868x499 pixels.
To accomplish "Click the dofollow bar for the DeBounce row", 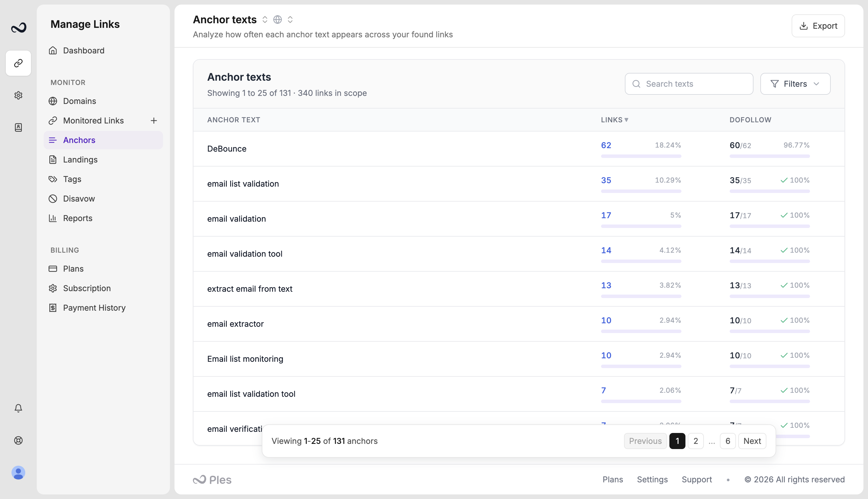I will point(770,156).
